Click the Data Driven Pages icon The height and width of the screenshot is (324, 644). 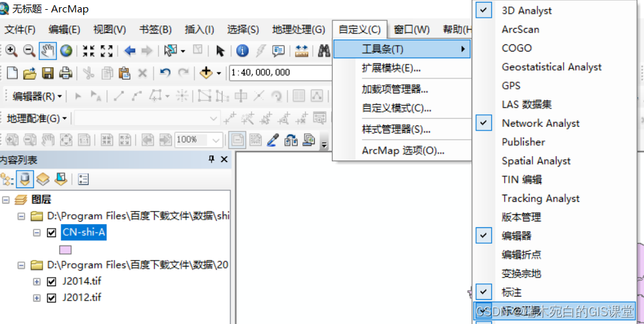coord(309,140)
